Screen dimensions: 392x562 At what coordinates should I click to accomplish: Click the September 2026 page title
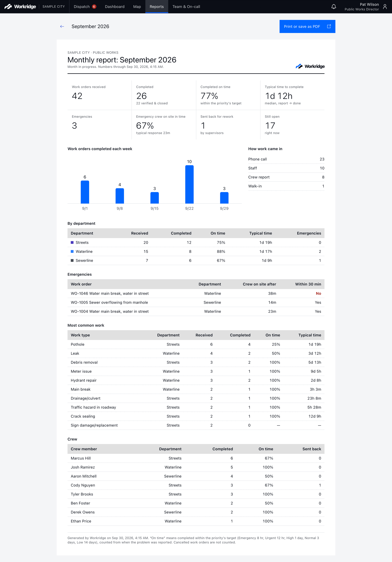coord(90,27)
